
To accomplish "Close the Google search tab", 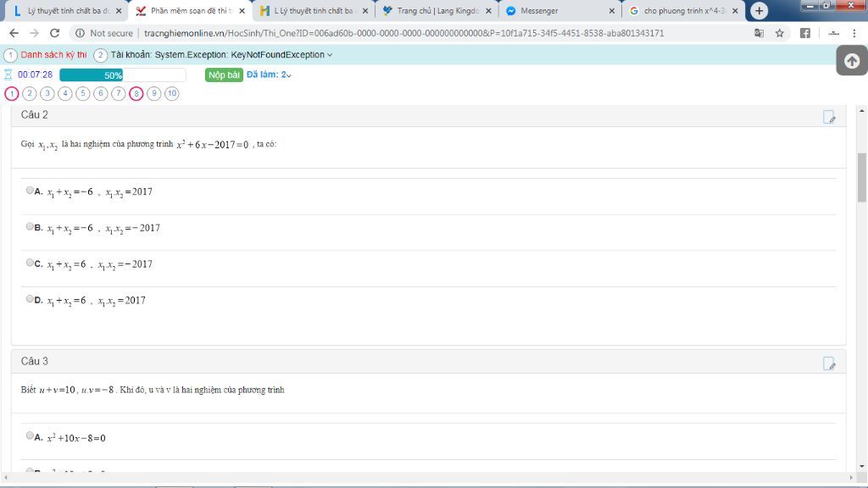I will point(735,10).
